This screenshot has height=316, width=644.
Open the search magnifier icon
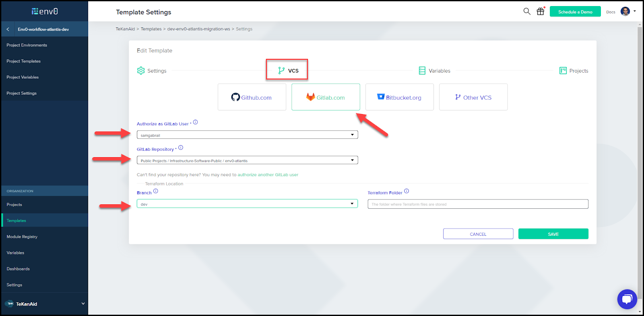click(x=526, y=11)
